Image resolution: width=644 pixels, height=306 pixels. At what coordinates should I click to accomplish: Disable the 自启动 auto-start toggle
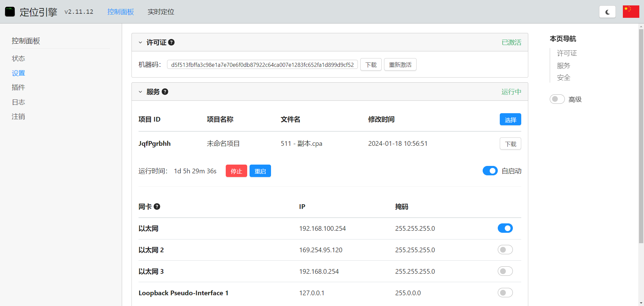pyautogui.click(x=490, y=171)
